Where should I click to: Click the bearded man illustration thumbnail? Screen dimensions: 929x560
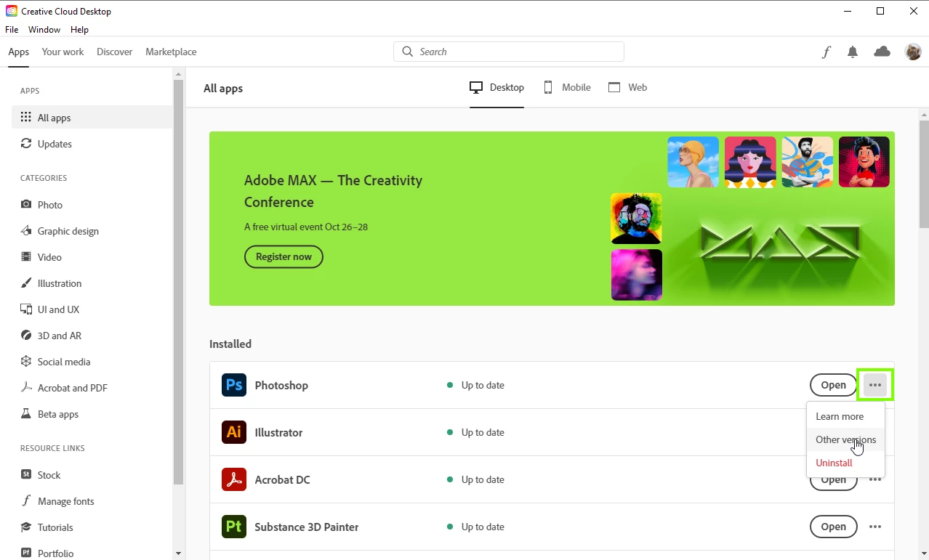[x=807, y=162]
